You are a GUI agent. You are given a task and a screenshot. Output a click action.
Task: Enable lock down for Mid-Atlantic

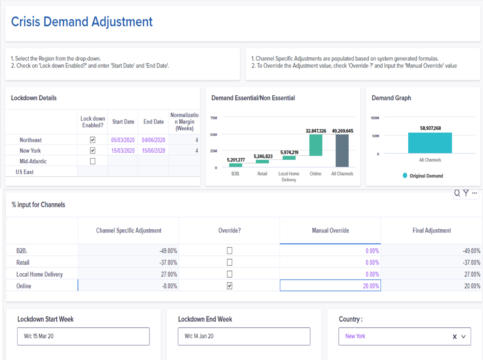[93, 161]
